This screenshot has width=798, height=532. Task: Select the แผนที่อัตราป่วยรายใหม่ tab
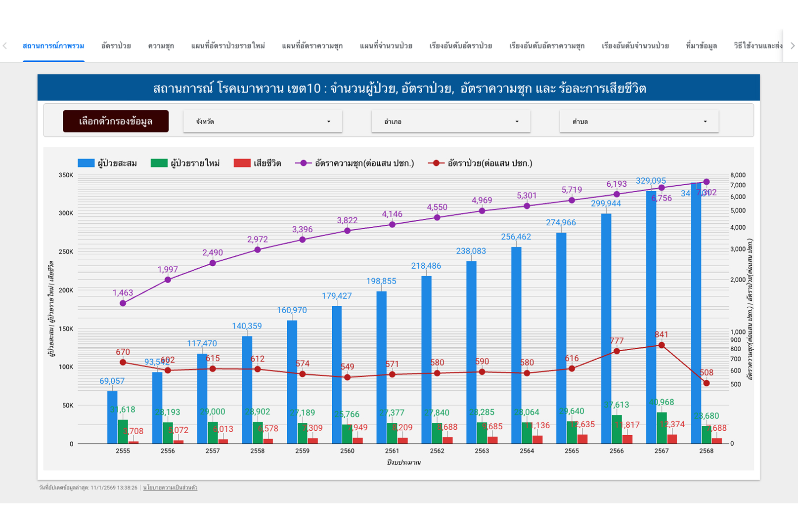click(x=228, y=46)
